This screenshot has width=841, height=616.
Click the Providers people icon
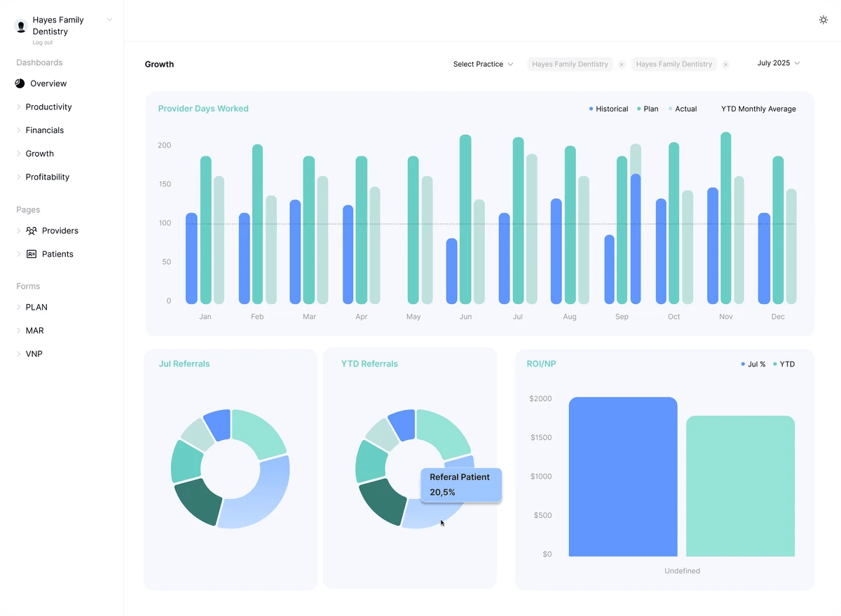32,231
